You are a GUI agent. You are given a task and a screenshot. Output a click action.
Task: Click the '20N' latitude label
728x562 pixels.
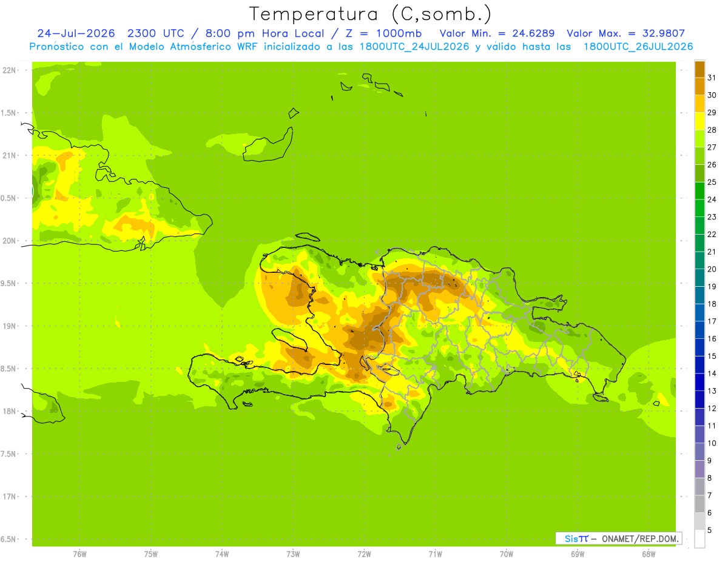9,241
